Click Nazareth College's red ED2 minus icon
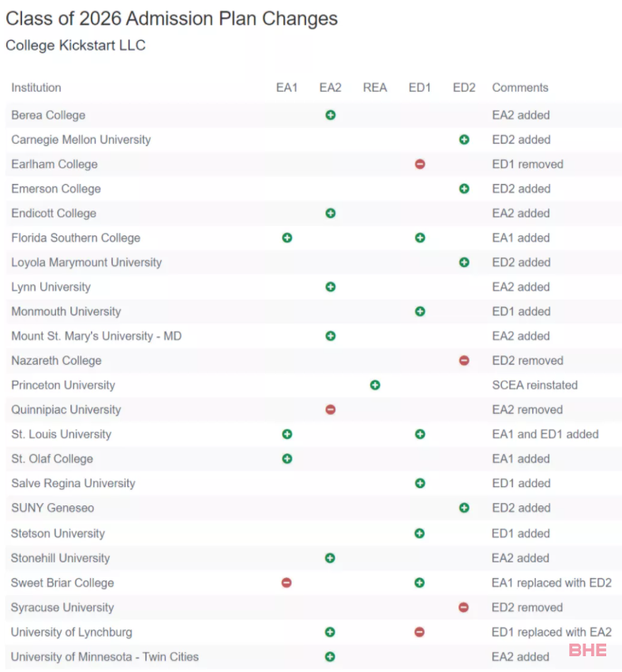The height and width of the screenshot is (672, 622). point(464,360)
